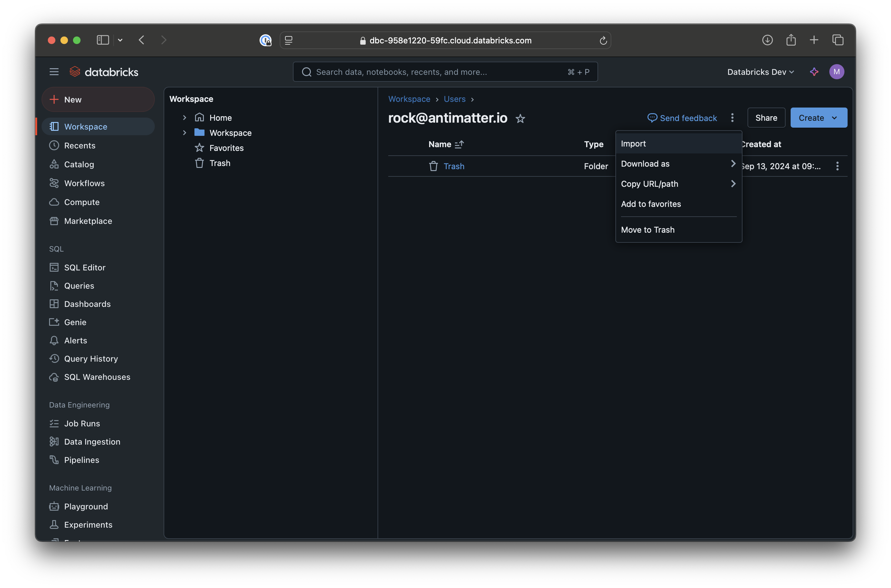Open Safari sidebar dropdown chevron
Image resolution: width=891 pixels, height=588 pixels.
[x=120, y=40]
